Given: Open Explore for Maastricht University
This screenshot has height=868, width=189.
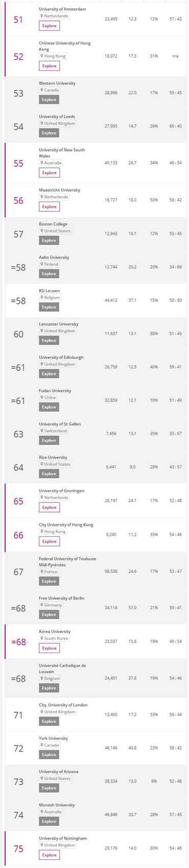Looking at the screenshot, I should point(49,207).
